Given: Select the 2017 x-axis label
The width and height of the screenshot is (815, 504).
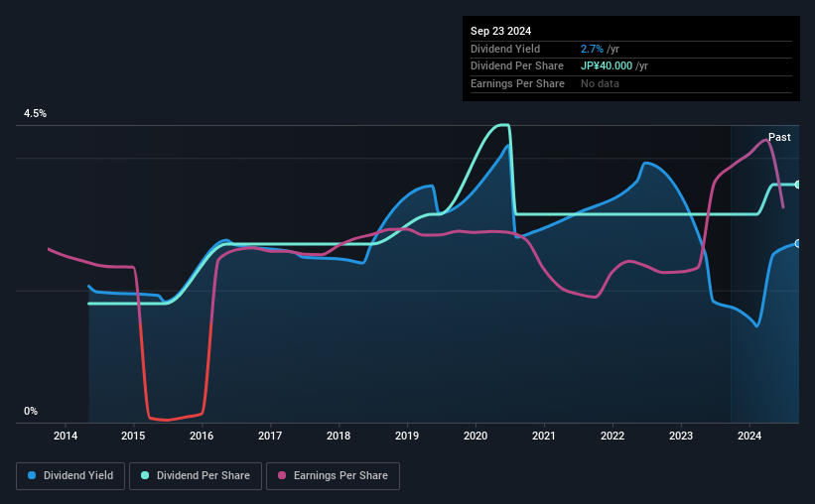Looking at the screenshot, I should 270,436.
